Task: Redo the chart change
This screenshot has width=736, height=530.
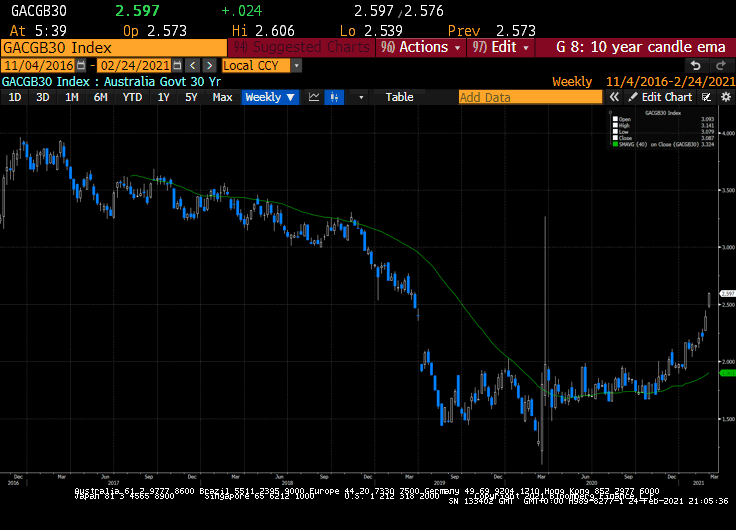Action: (x=721, y=66)
